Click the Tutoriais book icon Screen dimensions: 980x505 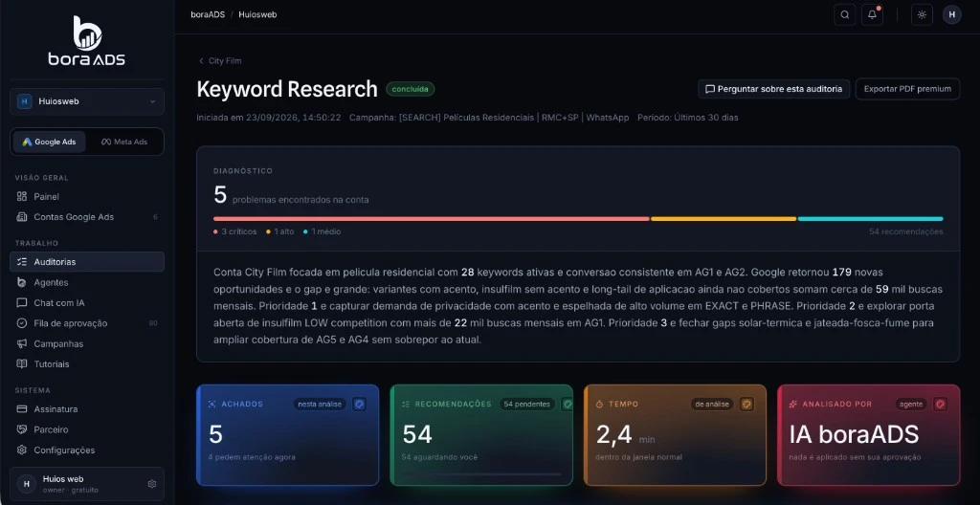[x=22, y=363]
